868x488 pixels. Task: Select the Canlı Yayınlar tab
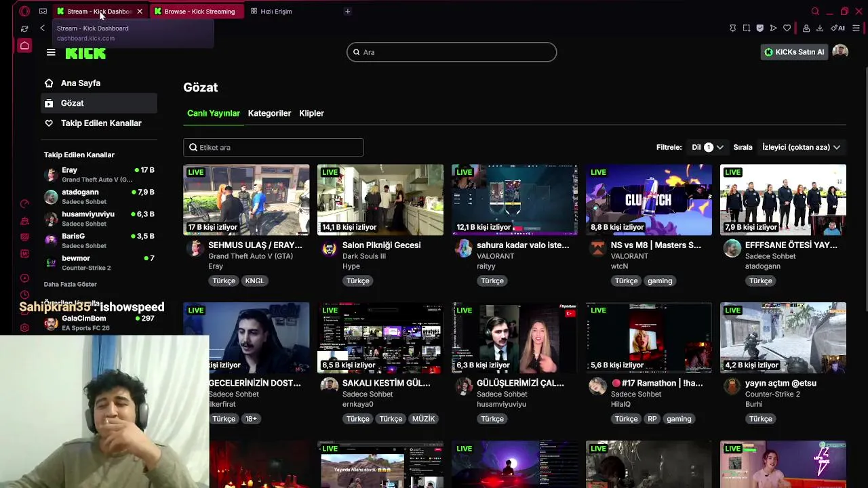214,113
